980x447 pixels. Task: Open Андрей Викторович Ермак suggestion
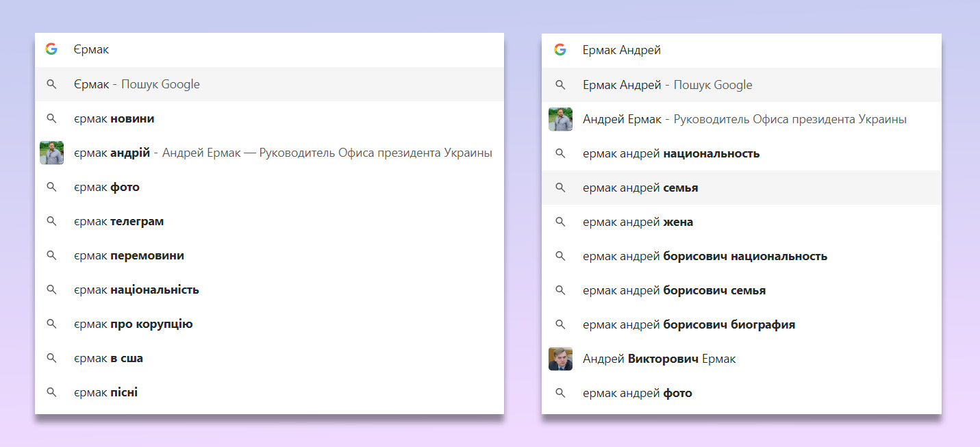[x=742, y=359]
